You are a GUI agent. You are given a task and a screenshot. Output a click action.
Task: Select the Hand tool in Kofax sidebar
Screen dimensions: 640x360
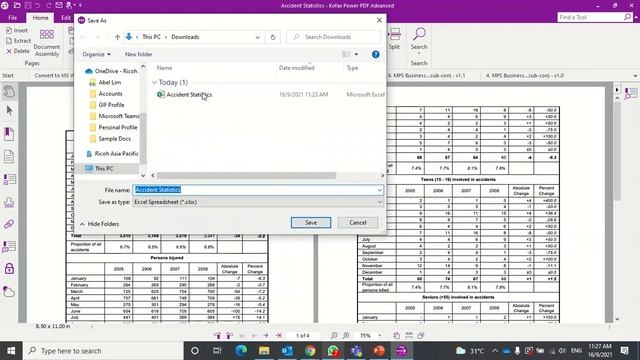point(9,91)
